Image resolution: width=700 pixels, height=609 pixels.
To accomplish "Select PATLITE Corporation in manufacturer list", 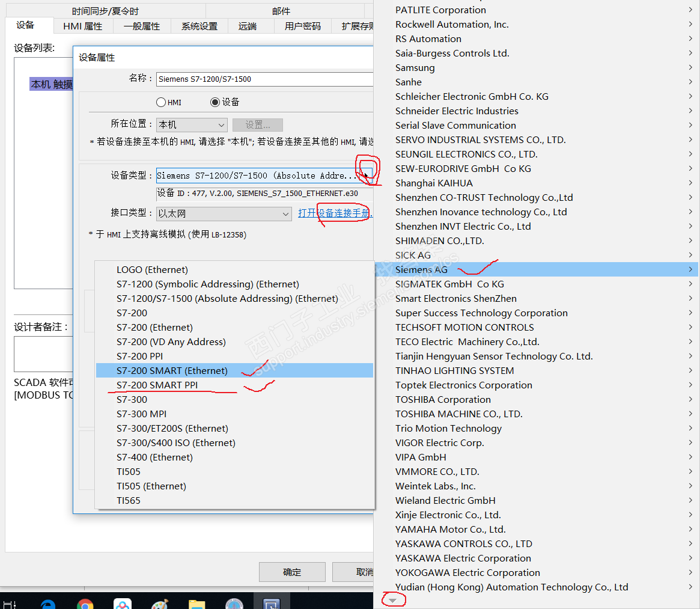I will tap(537, 10).
